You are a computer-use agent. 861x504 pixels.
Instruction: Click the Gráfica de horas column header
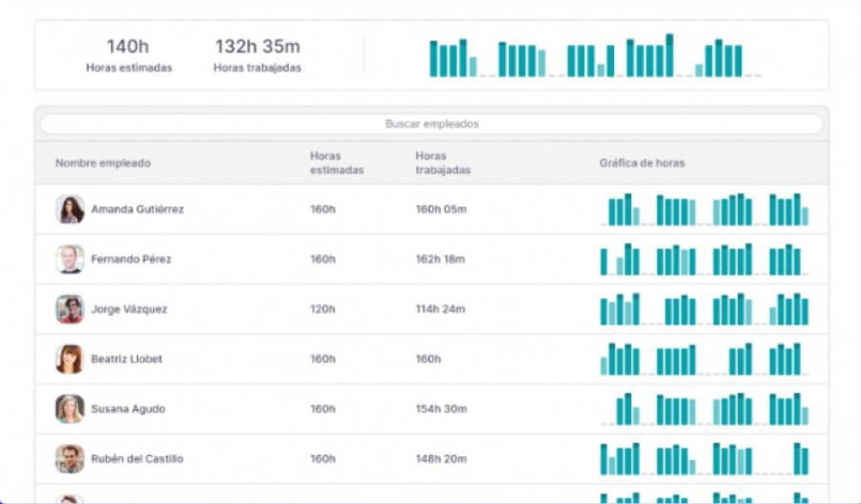(x=642, y=163)
